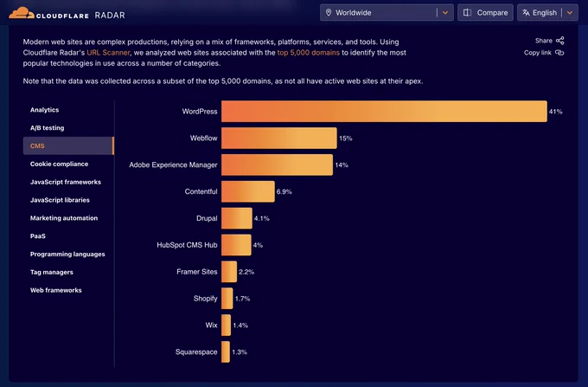Click the Copy link chain icon
This screenshot has height=387, width=588.
[x=559, y=53]
